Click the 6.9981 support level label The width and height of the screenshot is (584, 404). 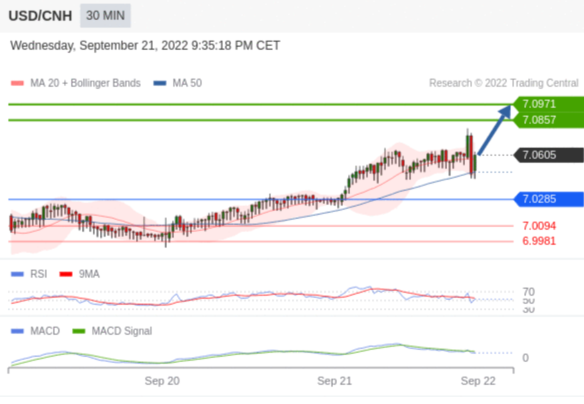pyautogui.click(x=539, y=241)
